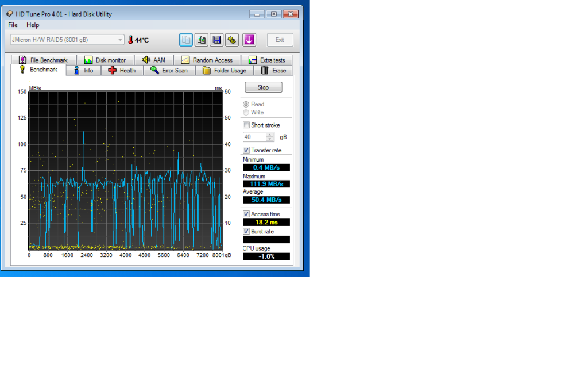Click the purple down-arrow minimize-to-tray icon
The width and height of the screenshot is (588, 368).
click(x=249, y=40)
